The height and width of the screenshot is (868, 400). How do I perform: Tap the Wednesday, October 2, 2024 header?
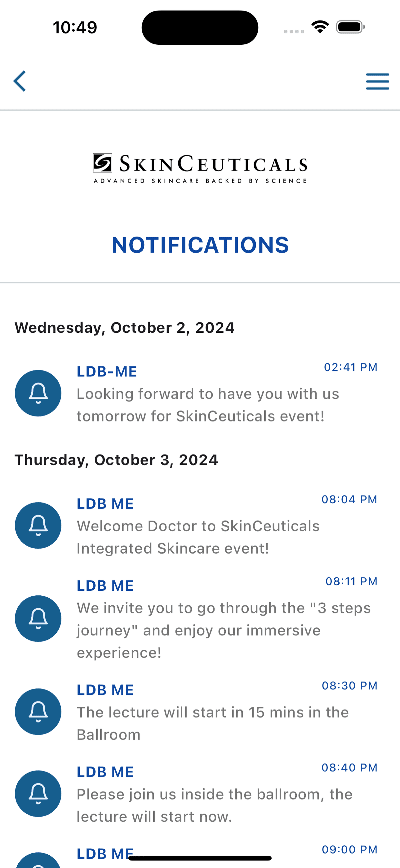coord(124,328)
